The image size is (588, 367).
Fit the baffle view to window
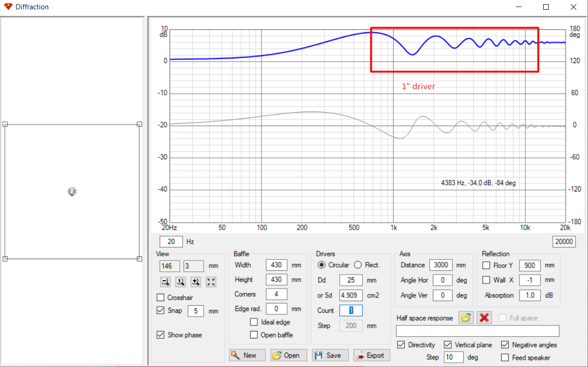pyautogui.click(x=212, y=282)
